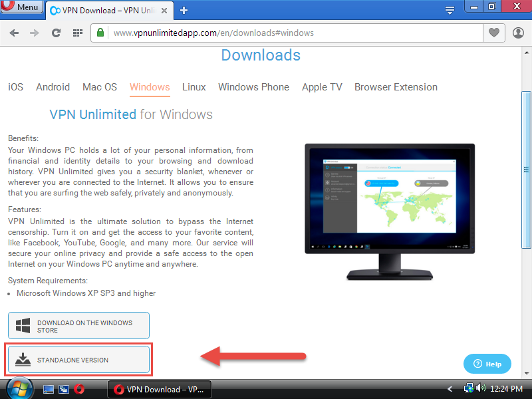Open the user account profile icon
Screen dimensions: 532x399
click(518, 33)
